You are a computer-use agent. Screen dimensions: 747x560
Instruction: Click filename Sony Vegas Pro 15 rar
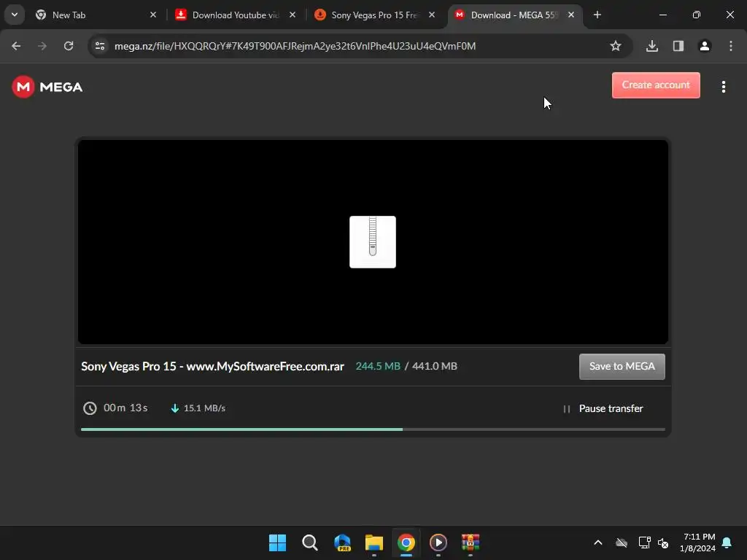pyautogui.click(x=212, y=366)
